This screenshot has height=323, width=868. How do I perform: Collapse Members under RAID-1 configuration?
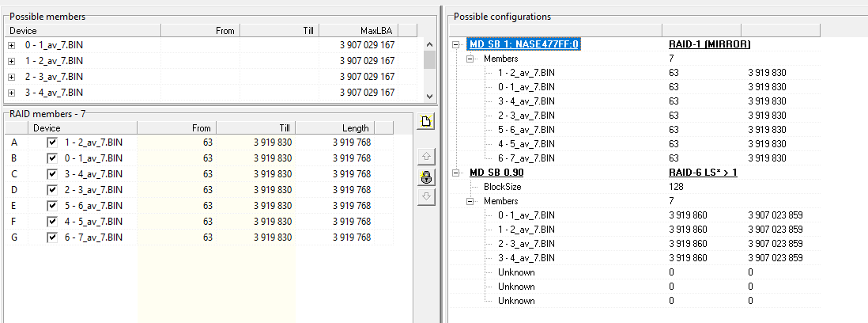coord(470,58)
